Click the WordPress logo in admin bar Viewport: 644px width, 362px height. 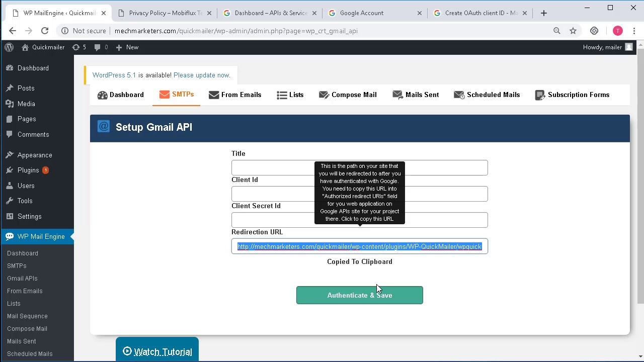click(9, 47)
